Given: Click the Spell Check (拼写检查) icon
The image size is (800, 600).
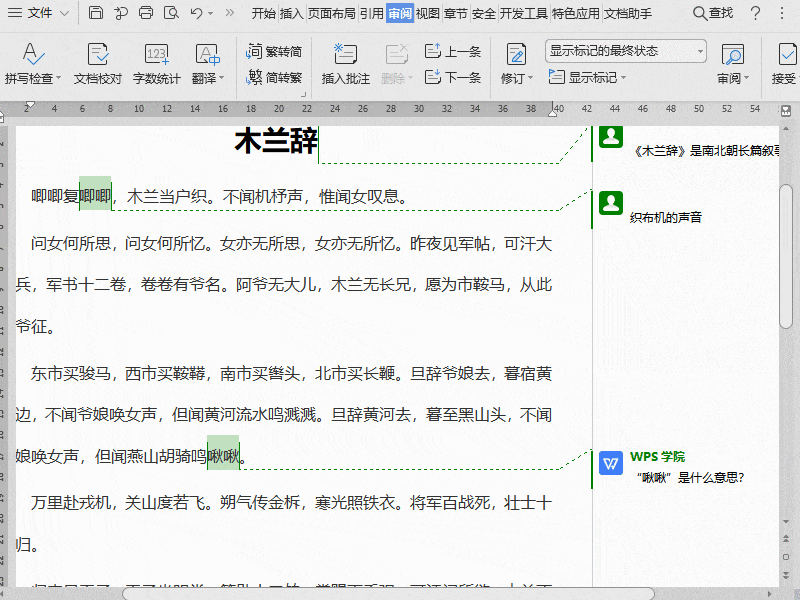Looking at the screenshot, I should (x=32, y=55).
